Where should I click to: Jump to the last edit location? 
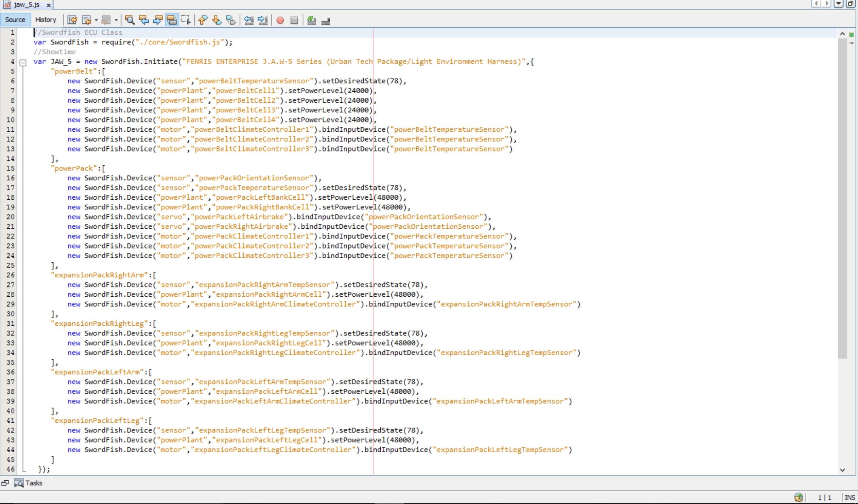click(72, 20)
